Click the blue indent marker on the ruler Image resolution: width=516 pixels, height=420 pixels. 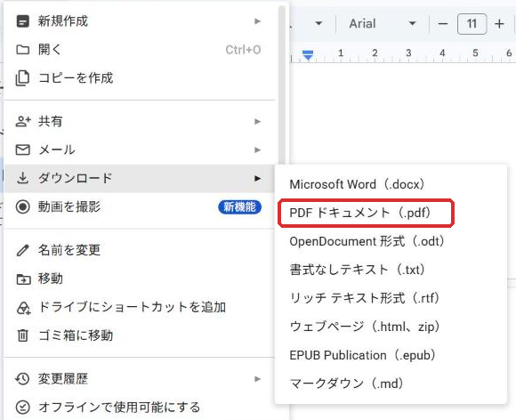pyautogui.click(x=308, y=55)
